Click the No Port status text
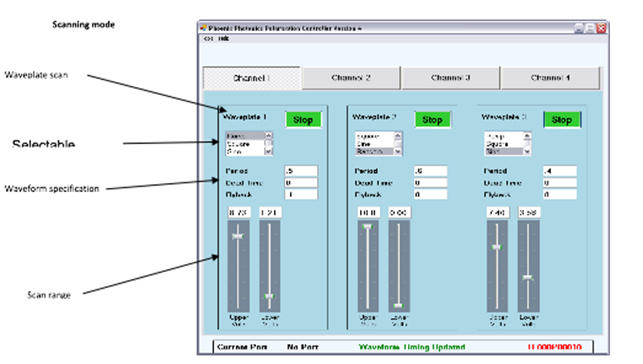The width and height of the screenshot is (643, 364). pos(303,347)
